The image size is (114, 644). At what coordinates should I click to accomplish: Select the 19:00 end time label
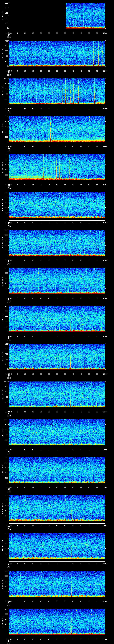point(105,374)
